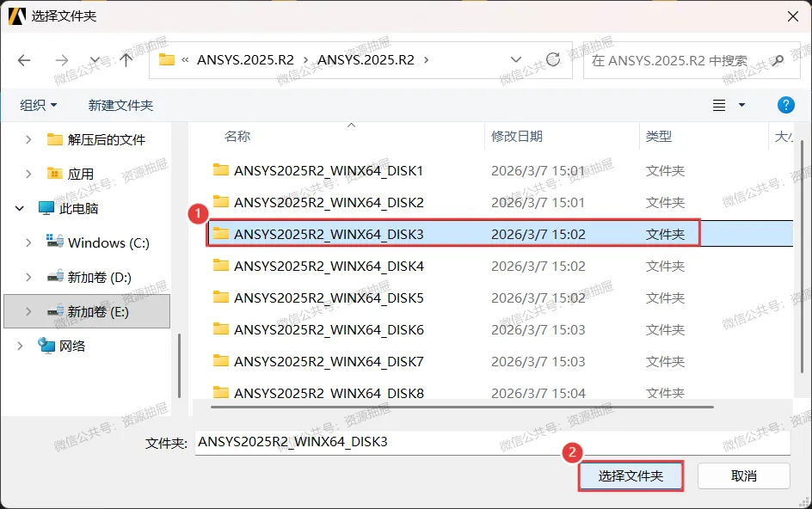This screenshot has width=812, height=509.
Task: Close the 选择文件夹 dialog
Action: coord(792,16)
